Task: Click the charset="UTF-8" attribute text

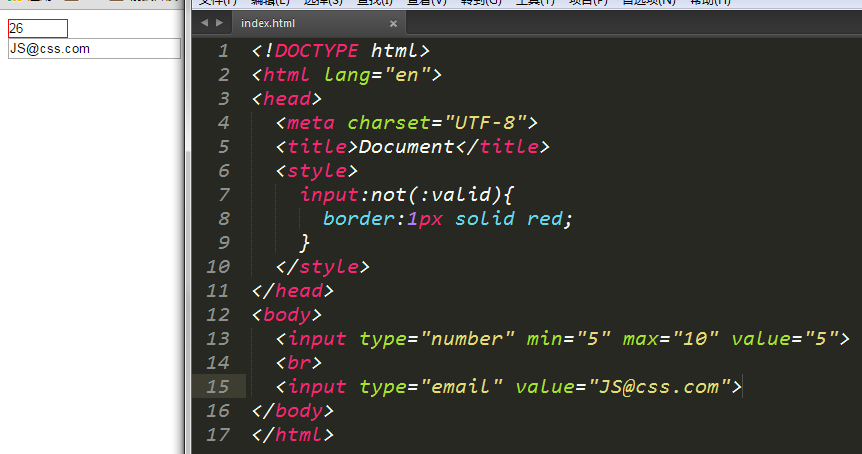Action: 438,123
